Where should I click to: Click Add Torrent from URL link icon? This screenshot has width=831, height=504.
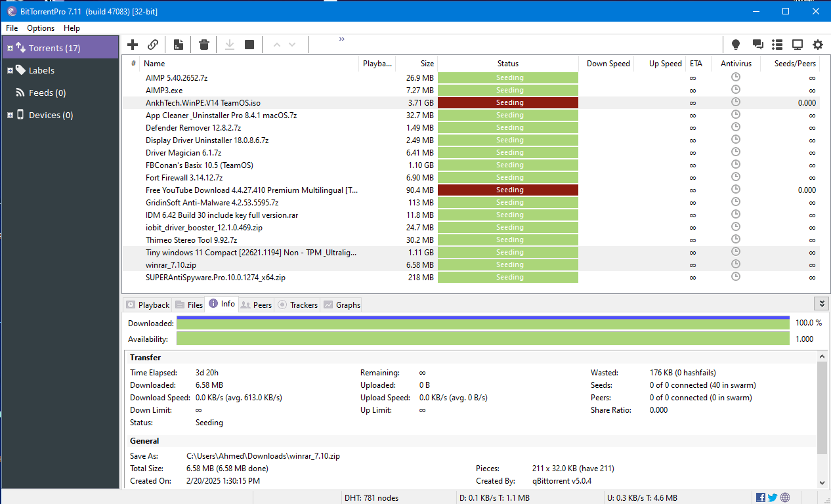point(153,45)
